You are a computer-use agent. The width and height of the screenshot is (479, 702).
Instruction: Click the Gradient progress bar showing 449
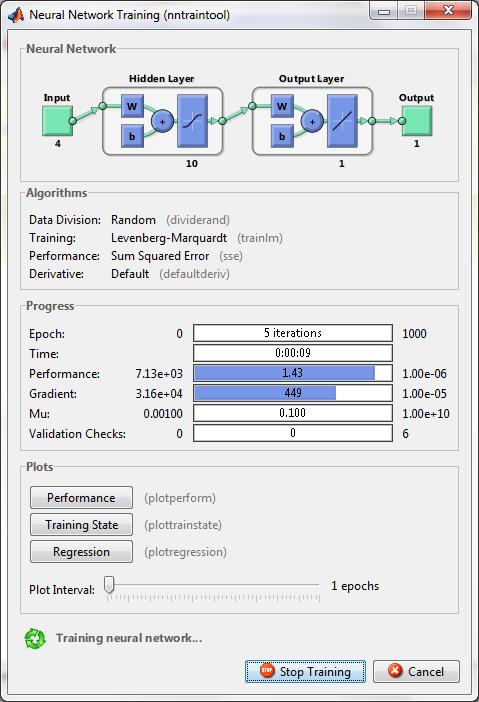pos(293,393)
